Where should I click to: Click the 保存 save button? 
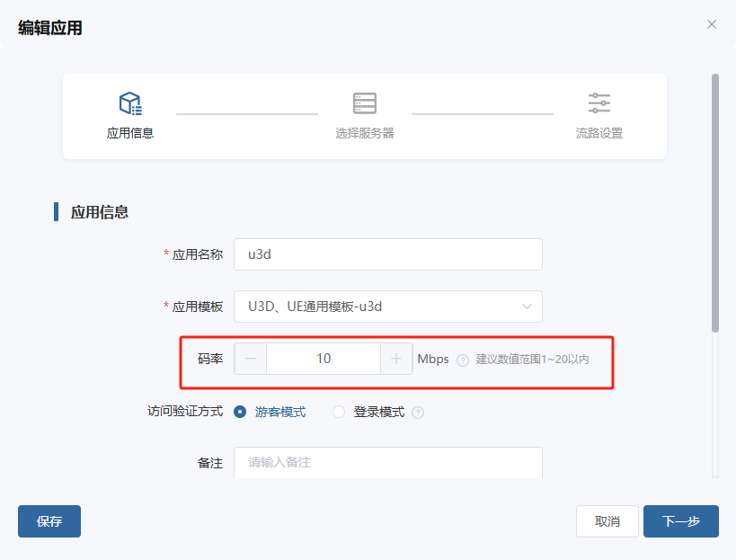pos(49,521)
